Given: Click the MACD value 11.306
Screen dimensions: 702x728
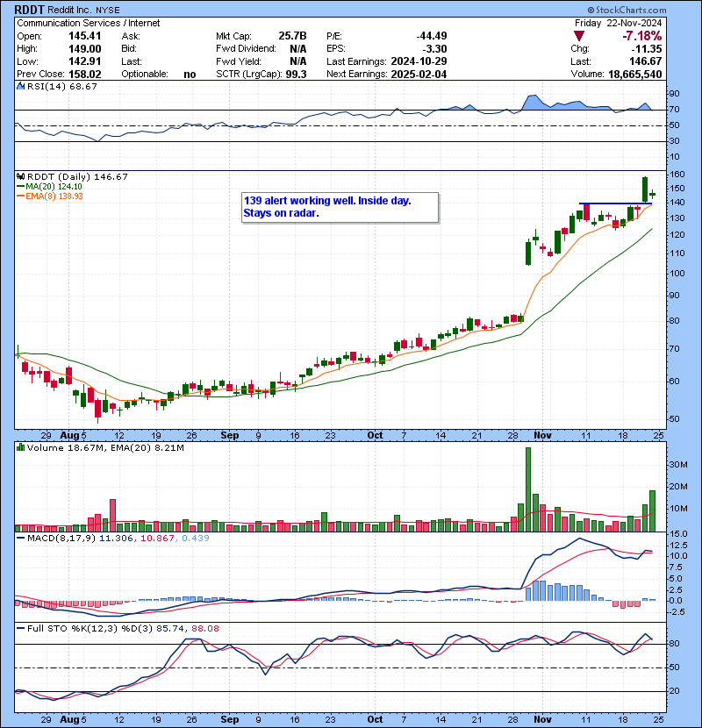Looking at the screenshot, I should 116,539.
